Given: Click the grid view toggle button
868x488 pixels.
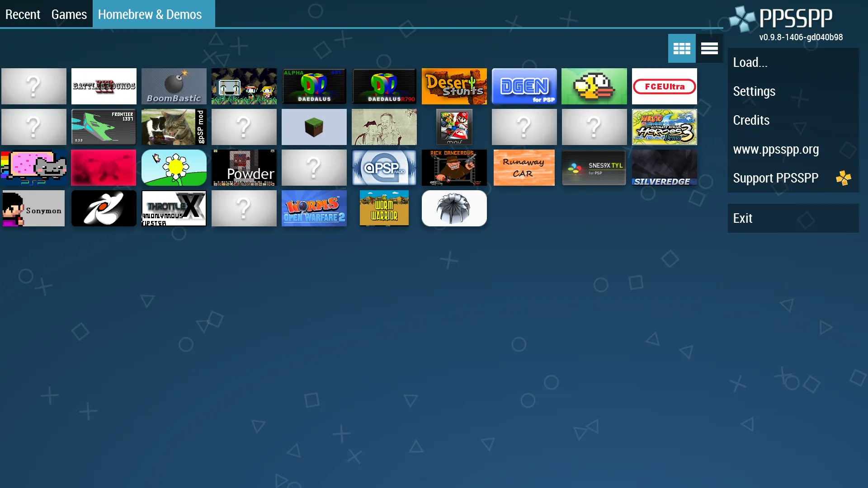Looking at the screenshot, I should (681, 48).
